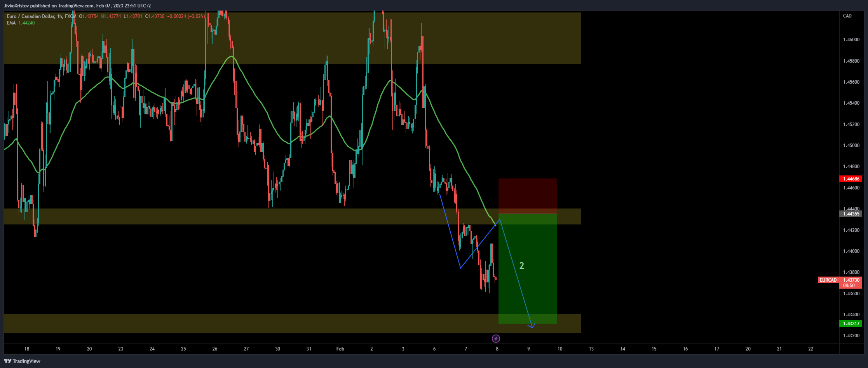This screenshot has height=368, width=868.
Task: Click the 1.45200 price axis label
Action: coord(851,124)
